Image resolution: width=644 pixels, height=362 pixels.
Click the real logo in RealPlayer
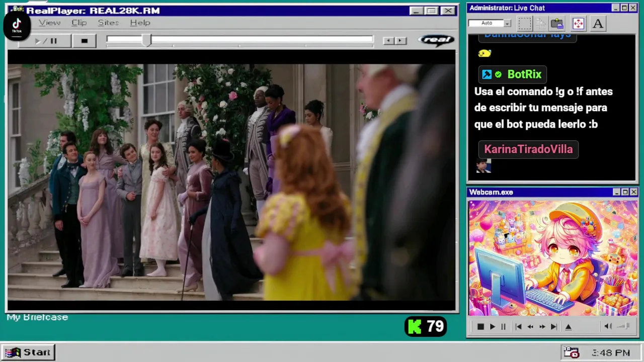436,40
